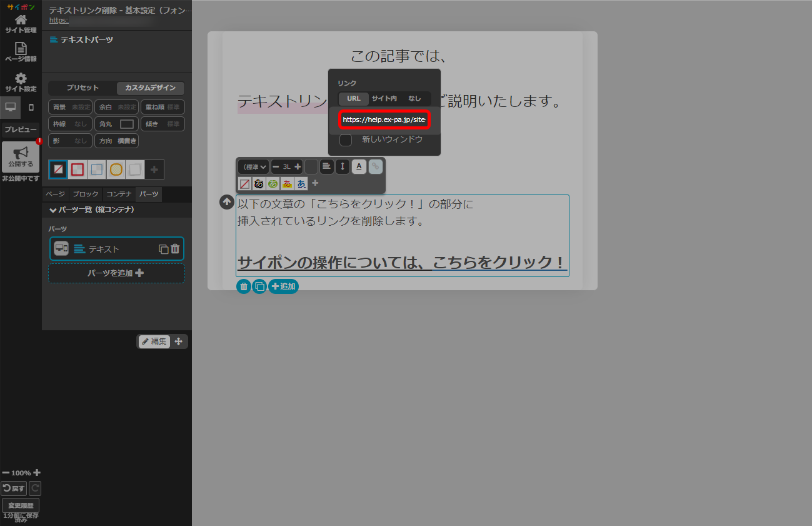
Task: Open サイト設定 gear icon
Action: [21, 82]
